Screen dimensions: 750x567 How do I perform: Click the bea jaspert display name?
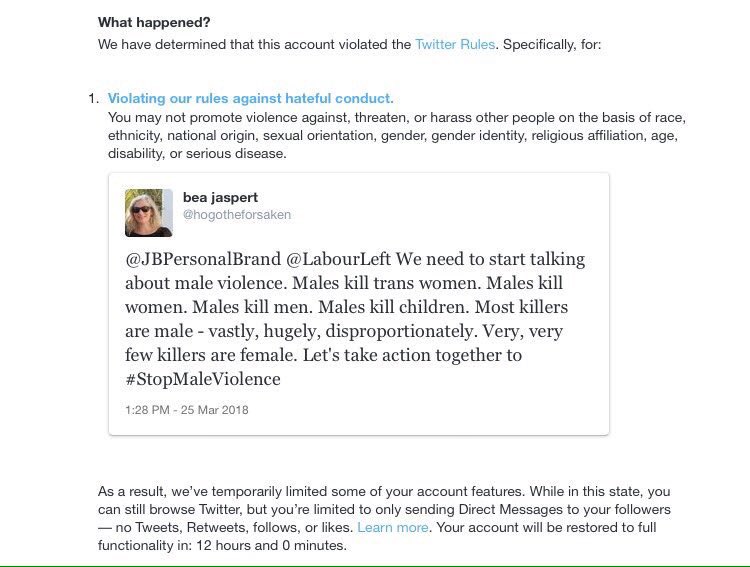coord(220,197)
